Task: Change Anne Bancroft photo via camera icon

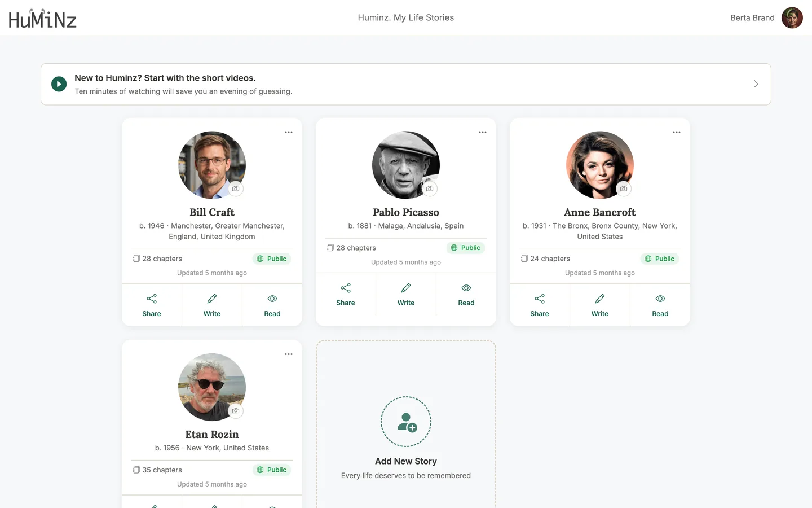Action: 624,189
